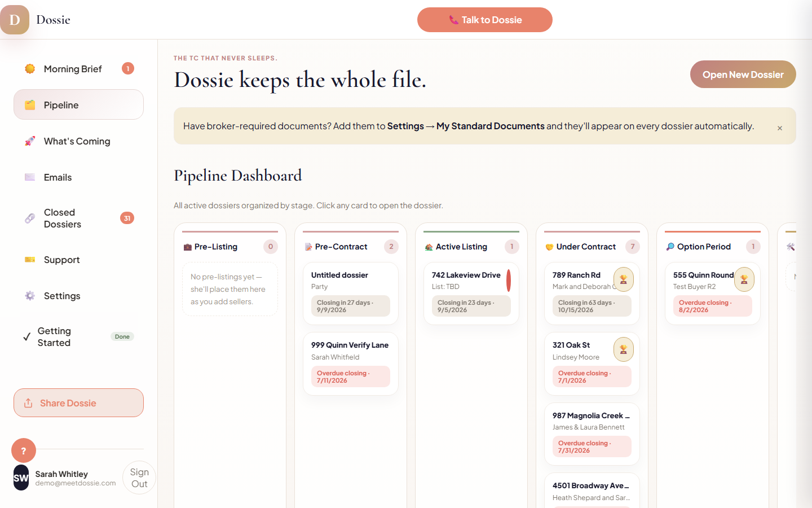The height and width of the screenshot is (508, 812).
Task: Go to What's Coming
Action: point(78,141)
